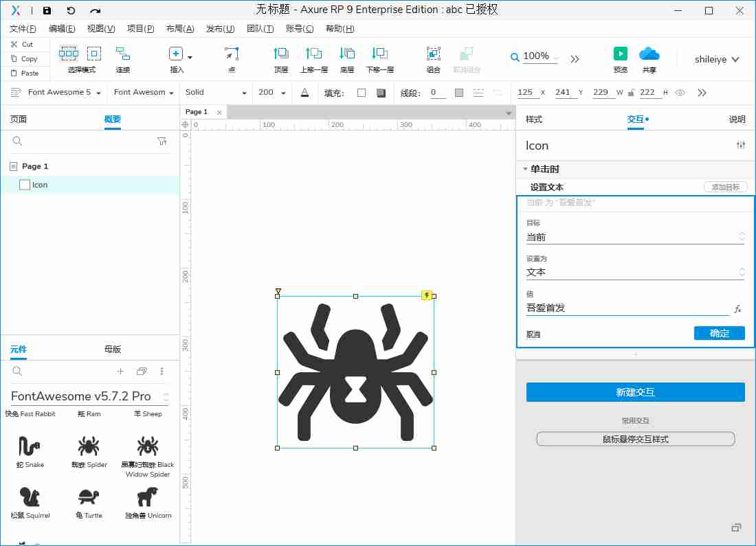Viewport: 756px width, 546px height.
Task: Select the Snake icon in the widget library
Action: point(29,446)
